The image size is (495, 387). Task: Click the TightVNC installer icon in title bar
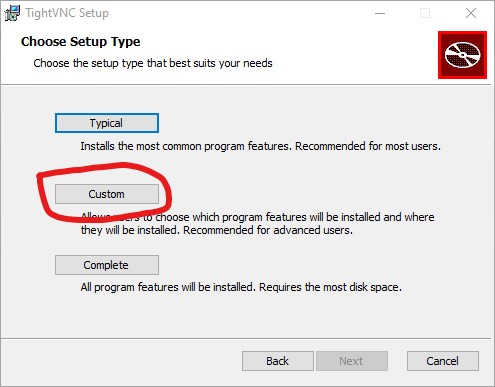pyautogui.click(x=12, y=13)
